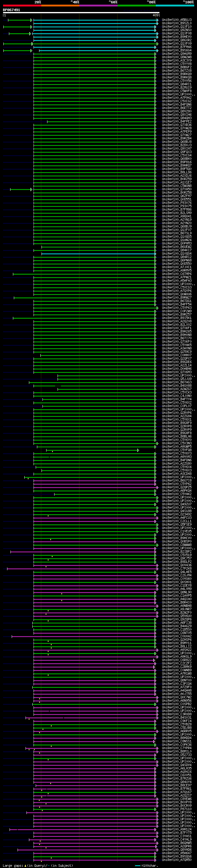The height and width of the screenshot is (868, 197).
Task: Click the hit label UniRef100_B4FQN6
Action: tap(177, 104)
